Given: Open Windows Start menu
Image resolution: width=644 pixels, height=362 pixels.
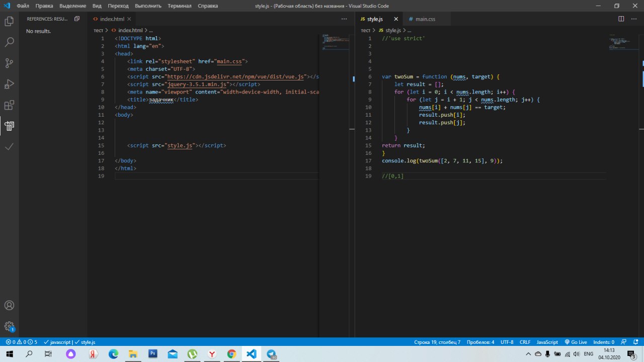Looking at the screenshot, I should click(x=9, y=354).
